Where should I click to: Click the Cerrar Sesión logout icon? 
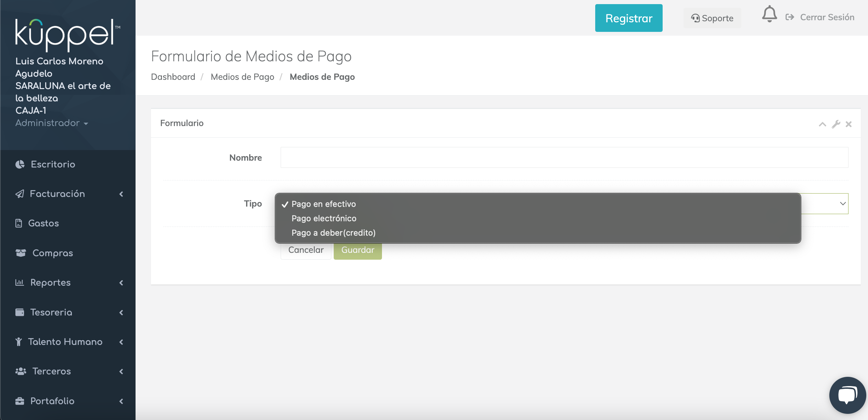[790, 17]
